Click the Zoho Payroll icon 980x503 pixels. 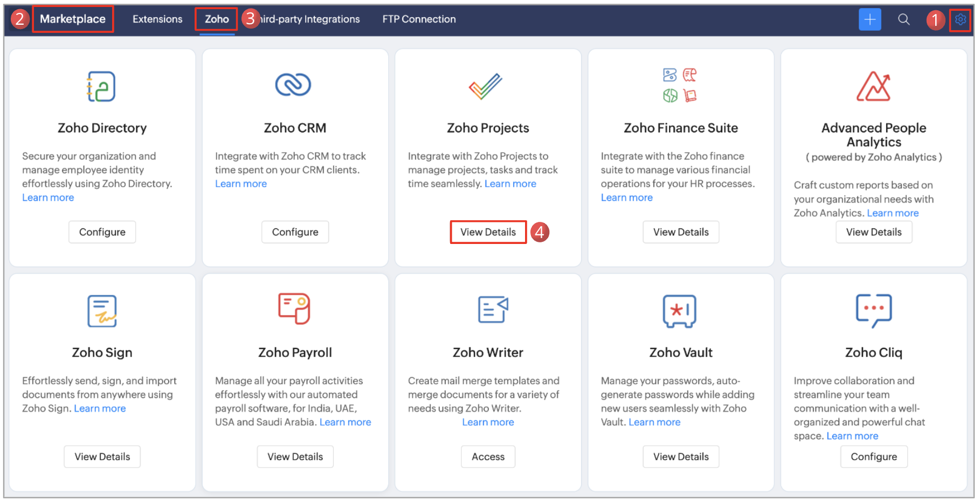click(294, 309)
